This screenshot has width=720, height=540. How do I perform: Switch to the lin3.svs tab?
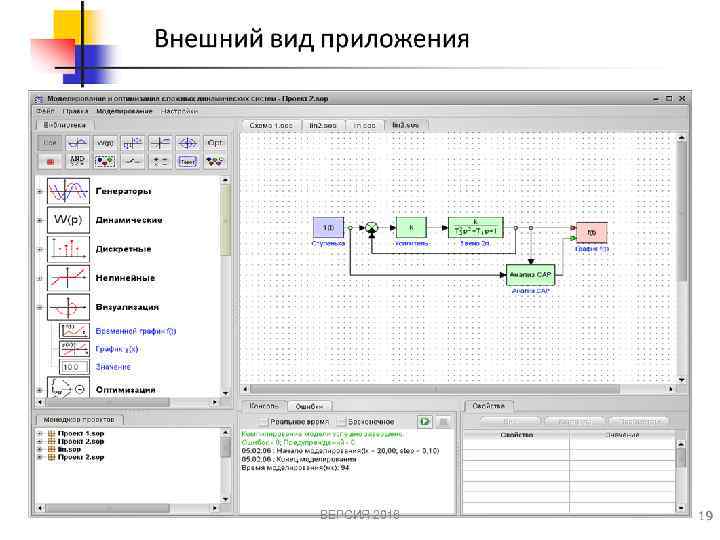point(405,125)
